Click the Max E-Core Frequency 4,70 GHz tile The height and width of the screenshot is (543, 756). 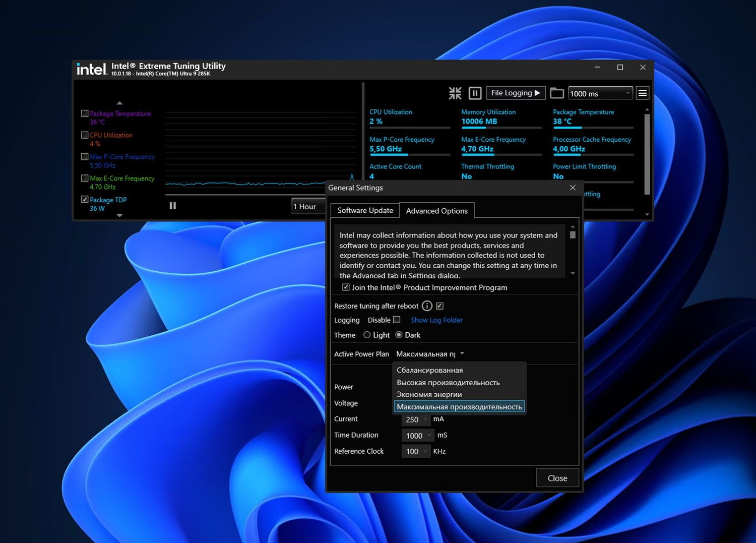(501, 145)
